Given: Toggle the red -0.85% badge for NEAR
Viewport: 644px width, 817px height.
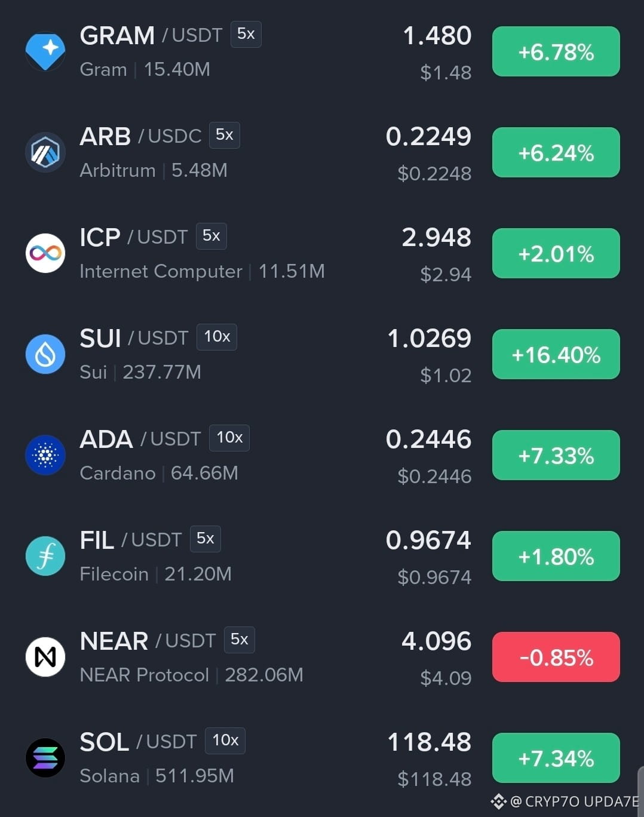Looking at the screenshot, I should pos(556,657).
